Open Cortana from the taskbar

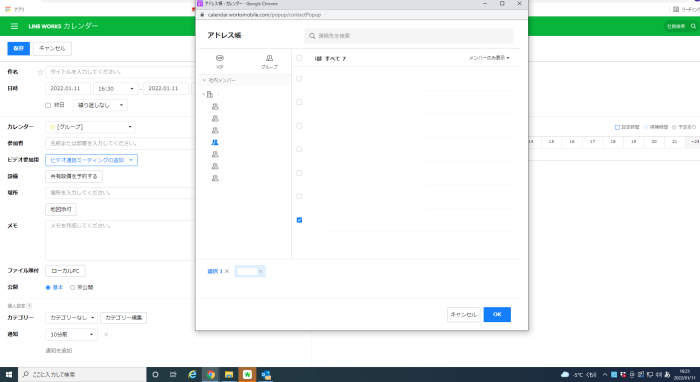coord(155,374)
